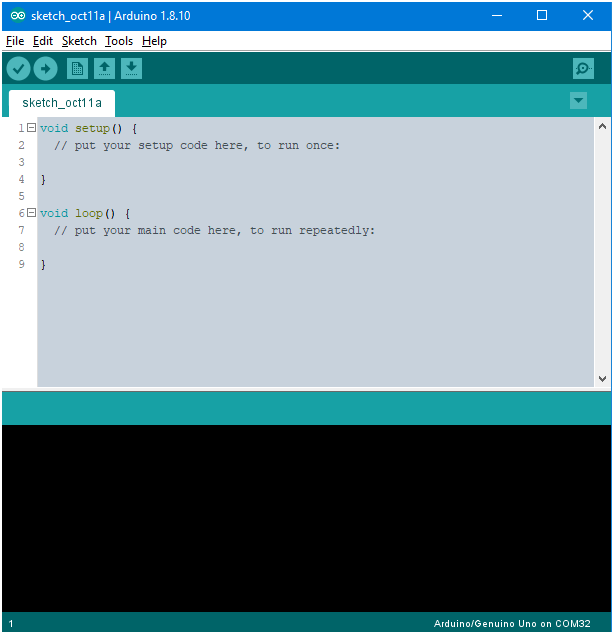Click the 'put your setup code here' comment

(x=197, y=146)
